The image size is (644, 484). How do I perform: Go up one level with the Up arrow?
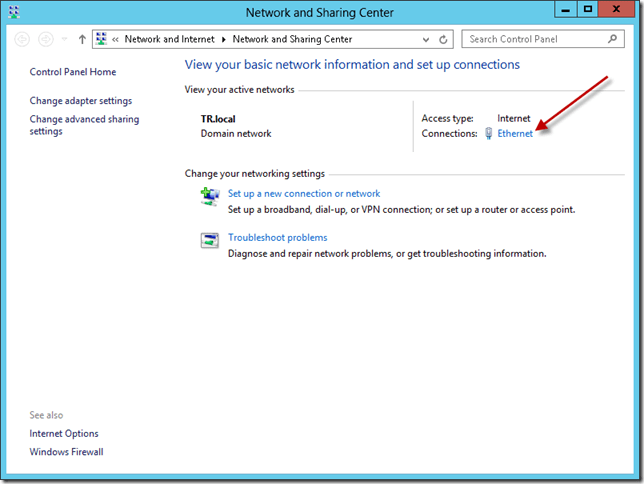tap(82, 40)
